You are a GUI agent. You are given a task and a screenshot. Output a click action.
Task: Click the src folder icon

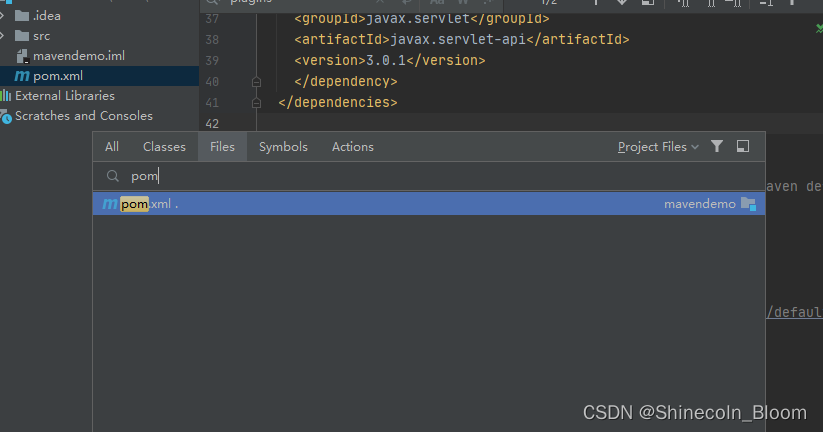tap(22, 36)
